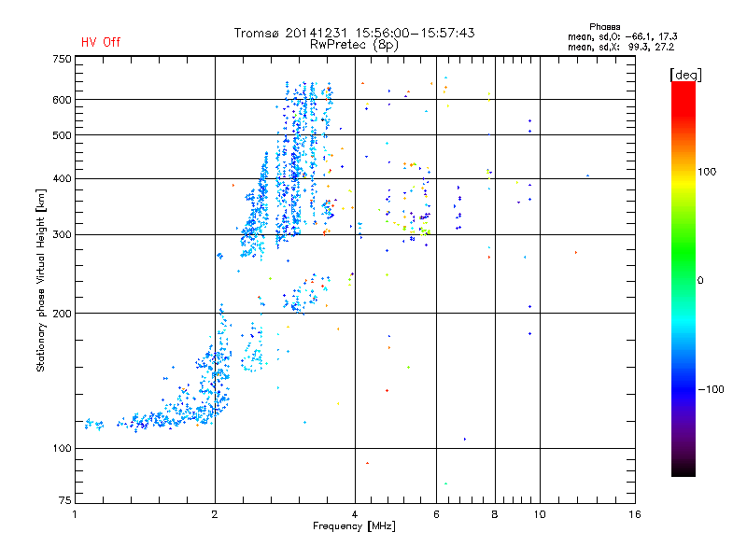The height and width of the screenshot is (560, 747).
Task: Click y-axis tick label 75
Action: click(x=65, y=500)
